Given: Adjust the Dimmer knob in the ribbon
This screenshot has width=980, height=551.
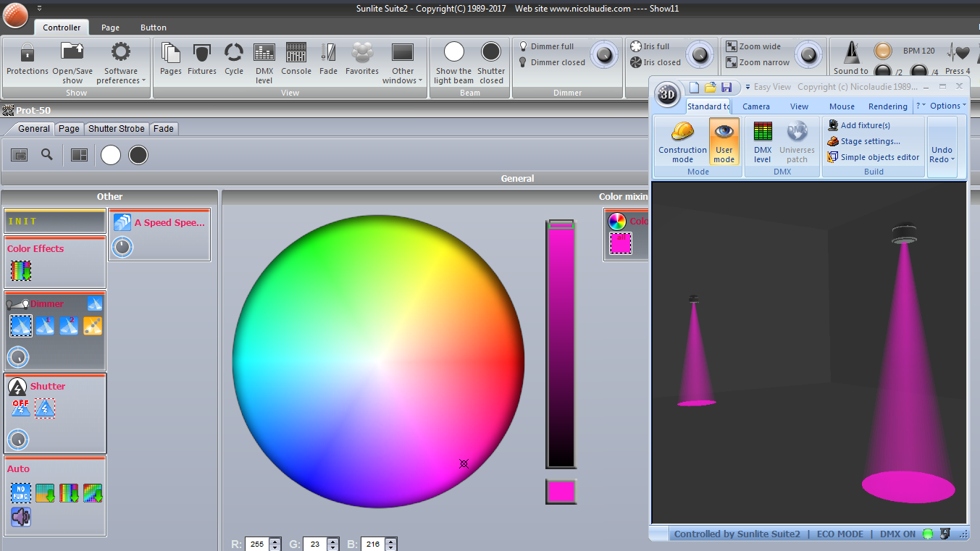Looking at the screenshot, I should [x=603, y=54].
